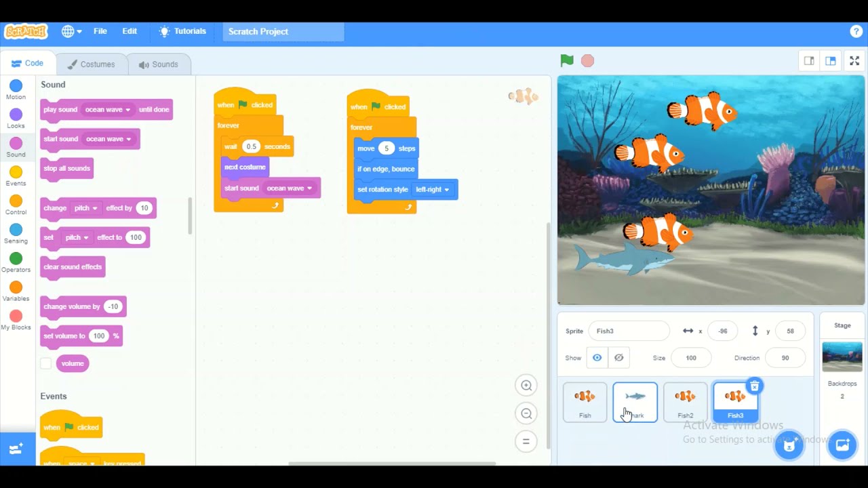Select the Control block category
868x488 pixels.
pyautogui.click(x=16, y=205)
